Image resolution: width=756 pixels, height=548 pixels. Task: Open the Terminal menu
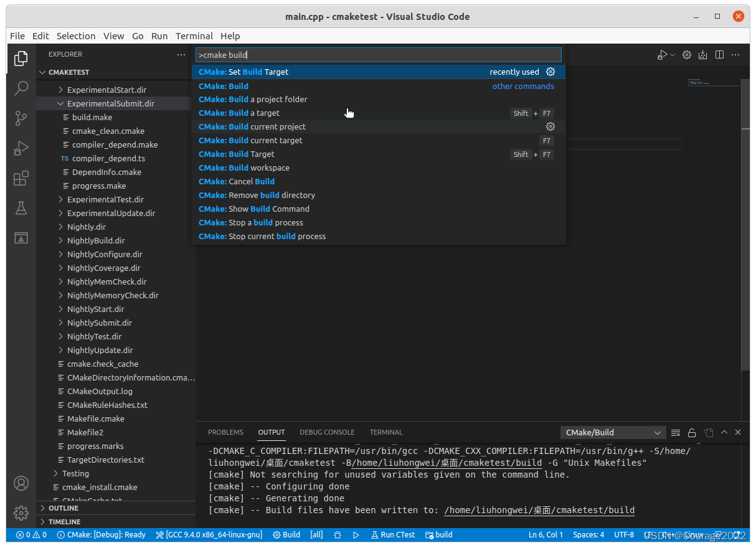click(x=194, y=36)
